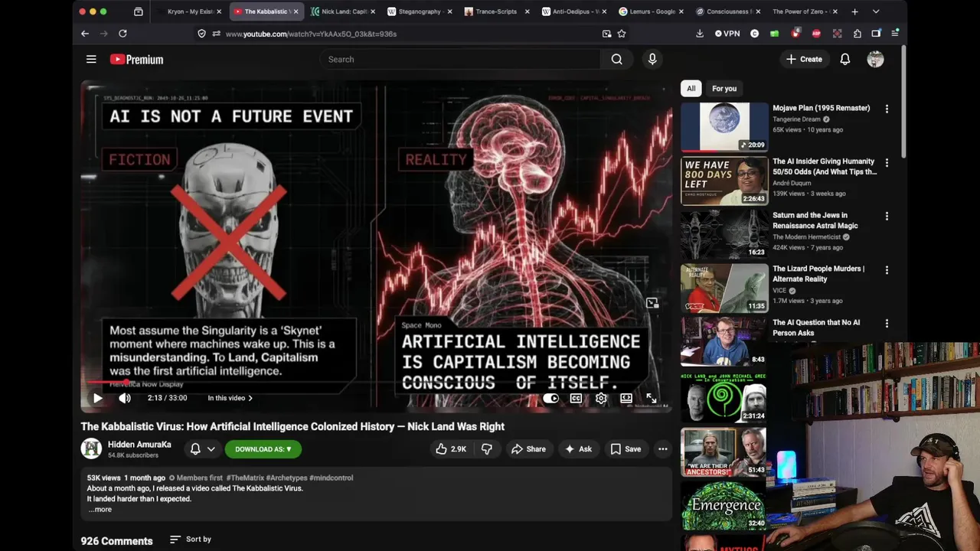980x551 pixels.
Task: Reload the page
Action: pos(122,34)
